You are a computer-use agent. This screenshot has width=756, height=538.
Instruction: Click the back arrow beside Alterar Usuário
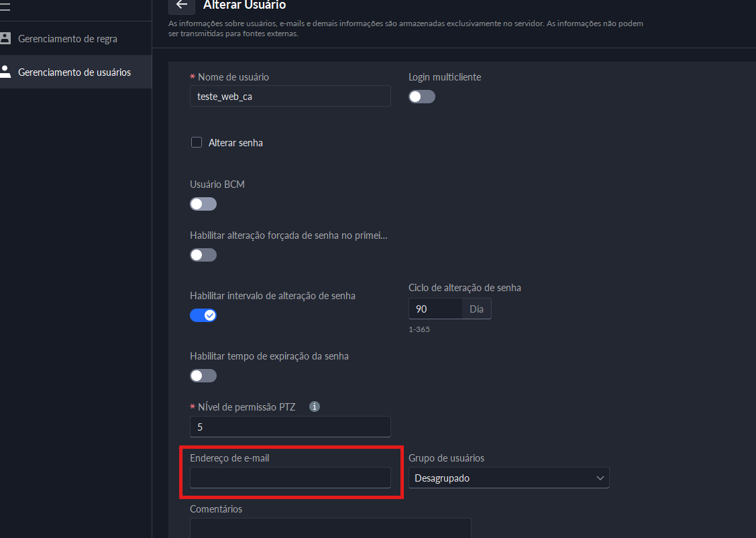181,5
